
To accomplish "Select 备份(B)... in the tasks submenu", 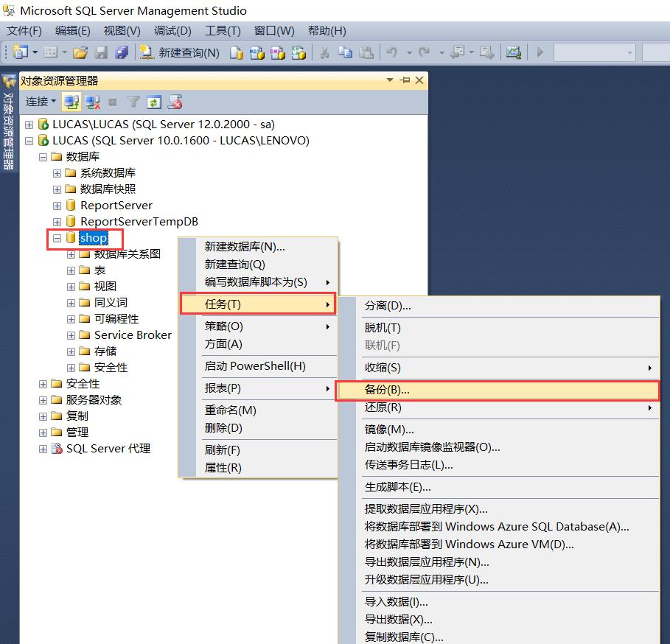I will (x=498, y=390).
